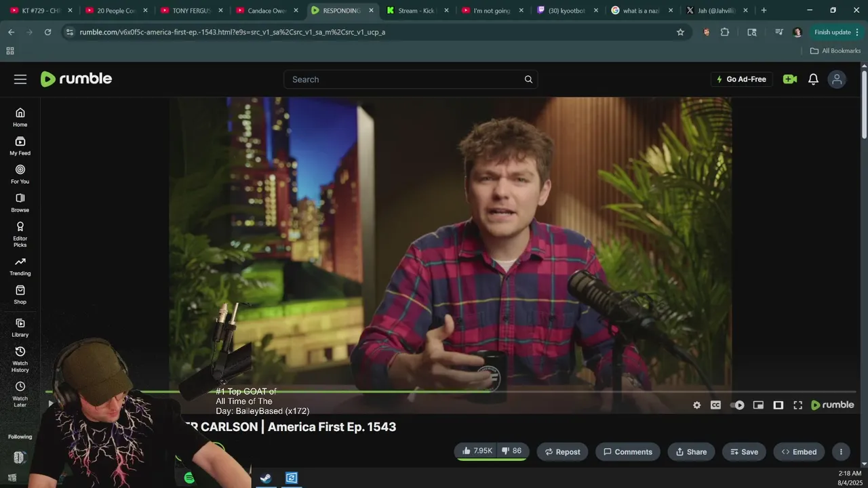
Task: Switch to Stream - Kick tab
Action: click(x=417, y=11)
